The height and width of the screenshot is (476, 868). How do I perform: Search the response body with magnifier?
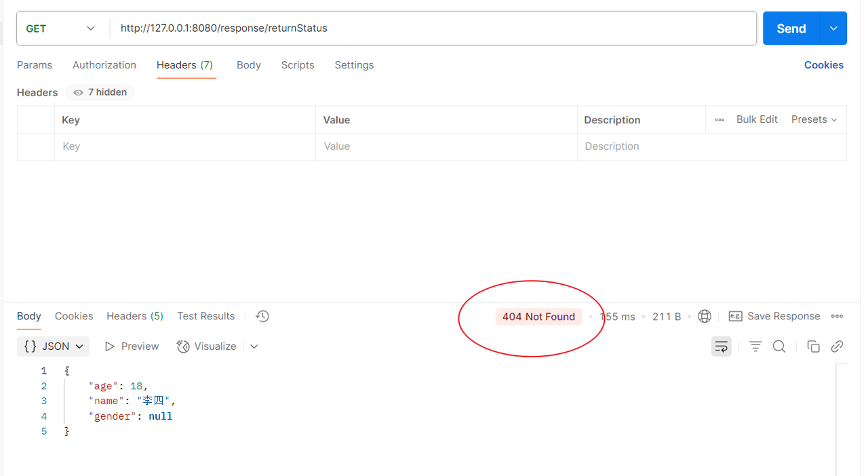779,346
